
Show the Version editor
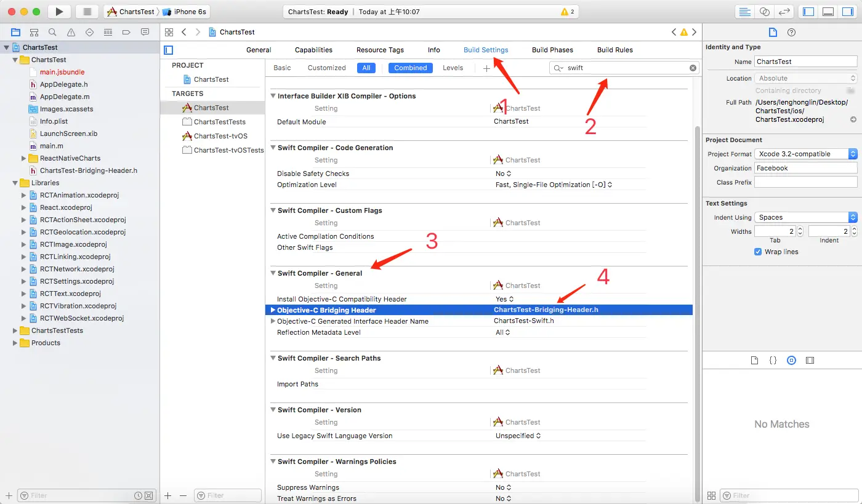point(784,12)
